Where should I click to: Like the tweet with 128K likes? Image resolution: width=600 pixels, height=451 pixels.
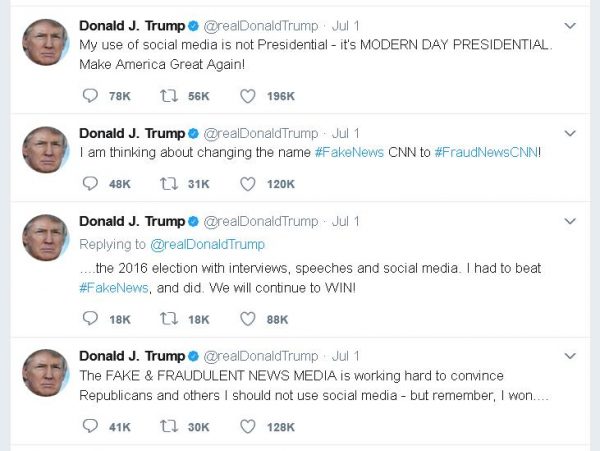(248, 426)
